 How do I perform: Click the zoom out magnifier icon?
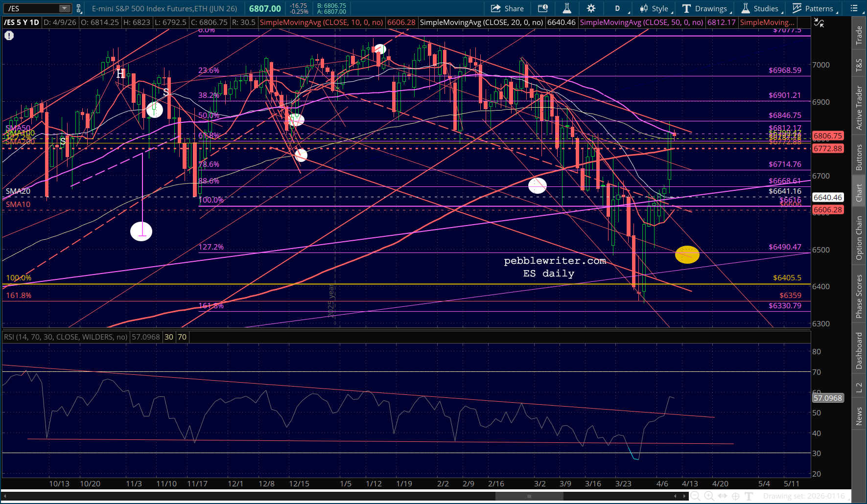coord(695,496)
